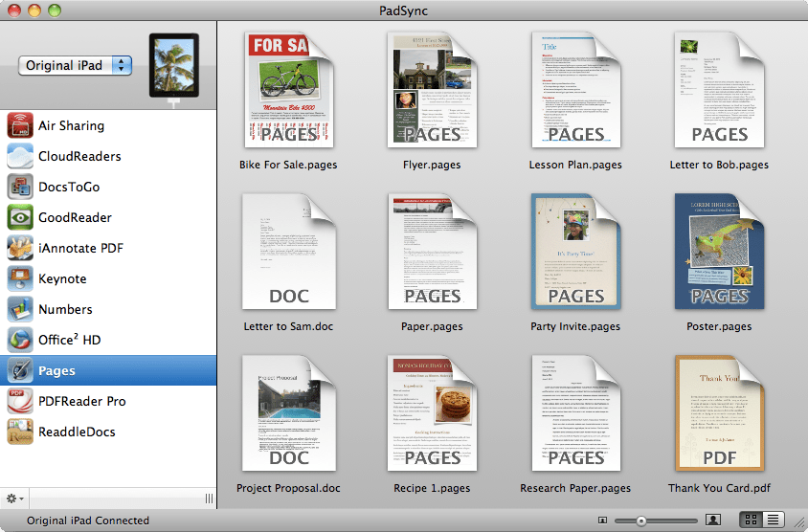The width and height of the screenshot is (808, 532).
Task: Choose highlighted Pages label in sidebar
Action: [x=56, y=371]
